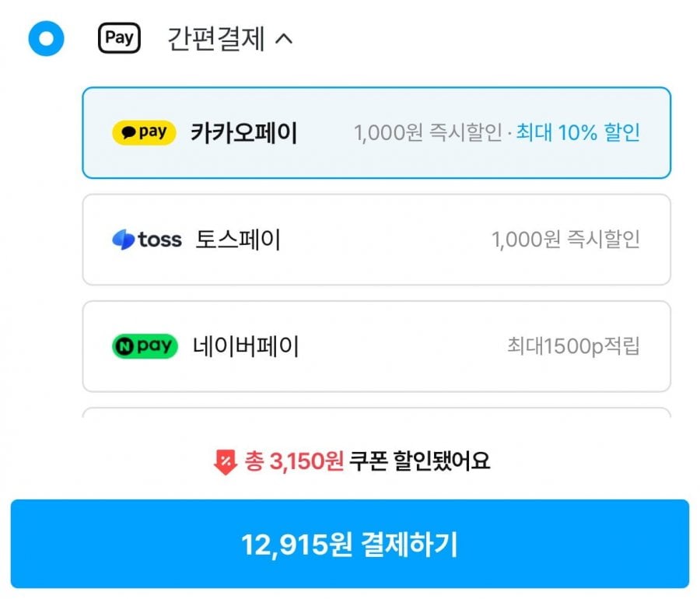This screenshot has width=700, height=599.
Task: Click the red coupon discount tag icon
Action: pos(224,463)
